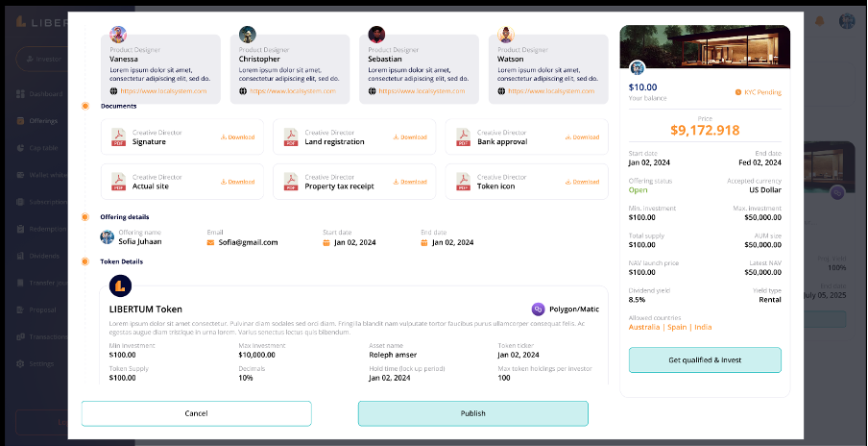Click the property house preview image

705,46
